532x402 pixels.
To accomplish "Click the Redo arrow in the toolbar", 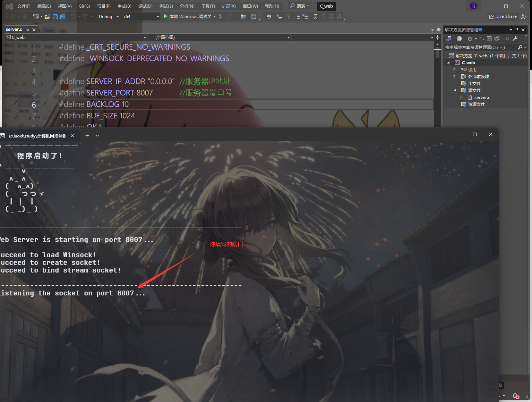I will [85, 16].
